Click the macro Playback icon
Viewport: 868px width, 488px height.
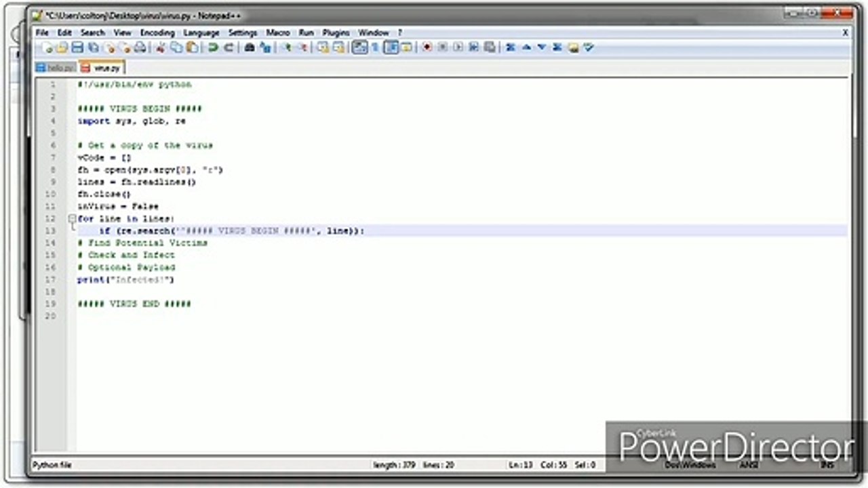click(458, 47)
